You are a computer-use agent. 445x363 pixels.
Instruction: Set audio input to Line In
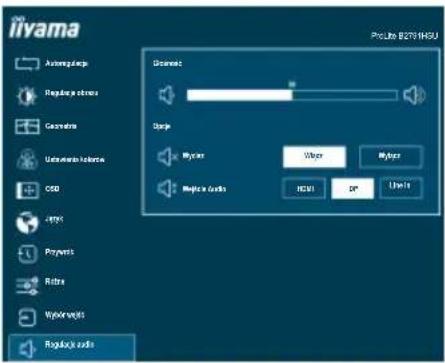401,188
